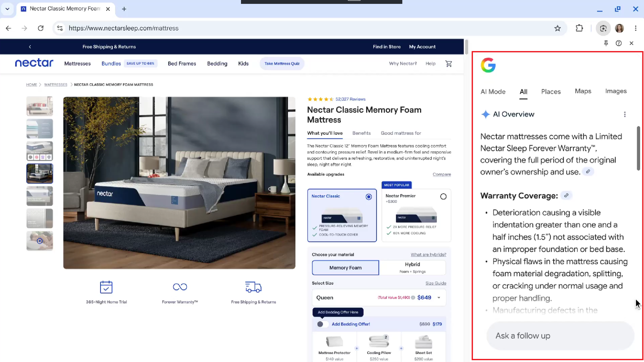Click the Ask a follow up field
The image size is (644, 362).
[560, 336]
